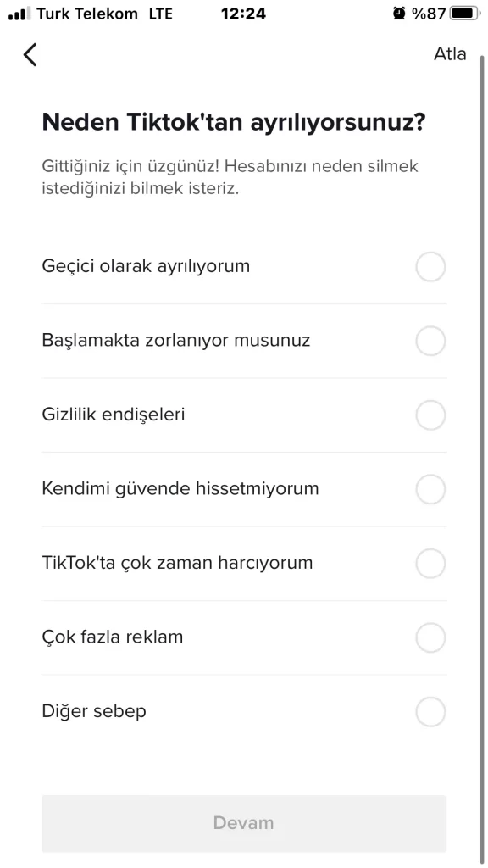This screenshot has height=868, width=488.
Task: Tap the Devam continue button
Action: click(x=244, y=823)
